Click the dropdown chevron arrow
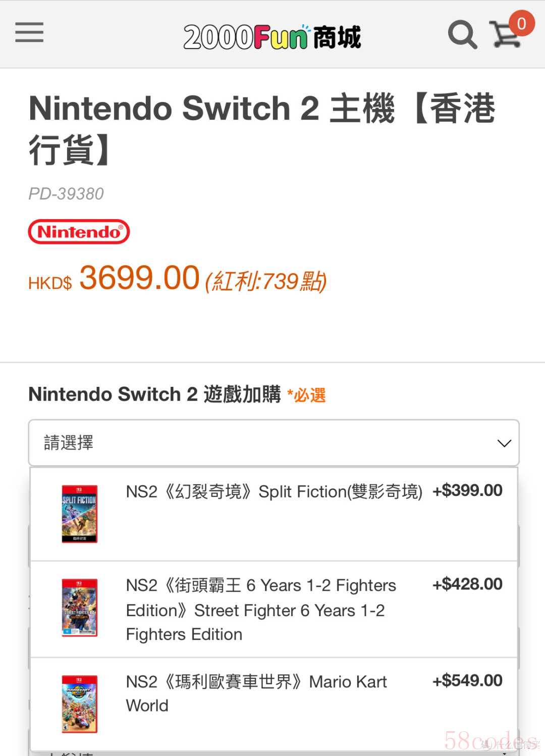 tap(504, 443)
